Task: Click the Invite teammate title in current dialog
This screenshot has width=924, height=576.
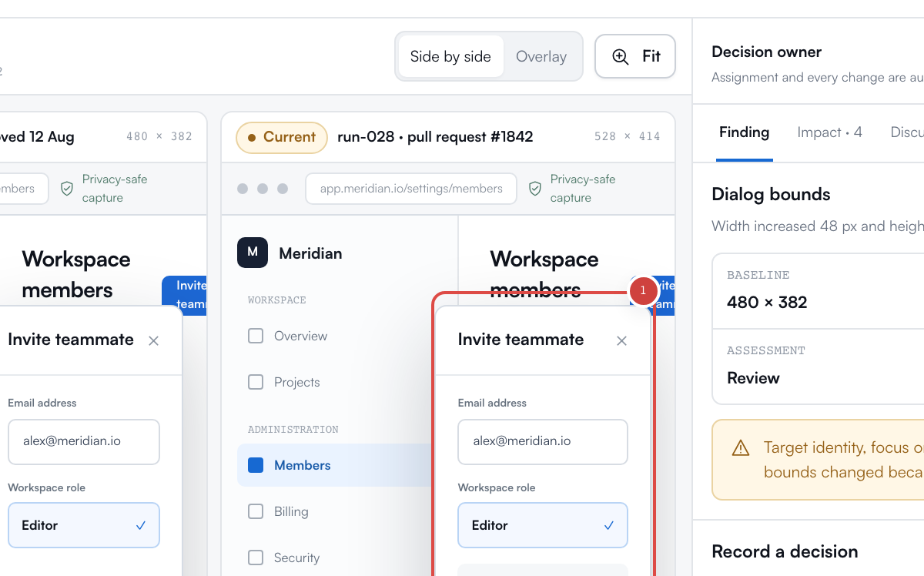Action: click(521, 340)
